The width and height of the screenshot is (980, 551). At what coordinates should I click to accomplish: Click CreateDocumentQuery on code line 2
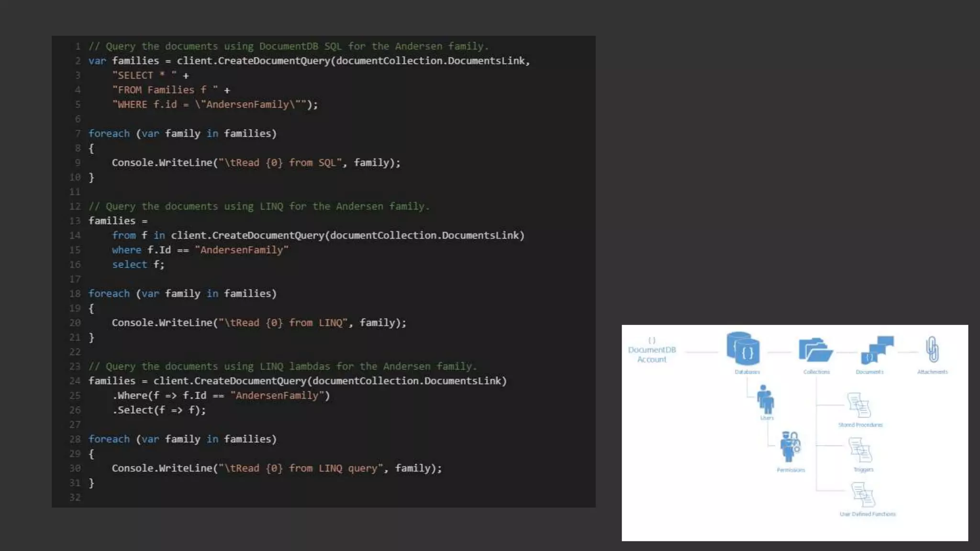(274, 61)
